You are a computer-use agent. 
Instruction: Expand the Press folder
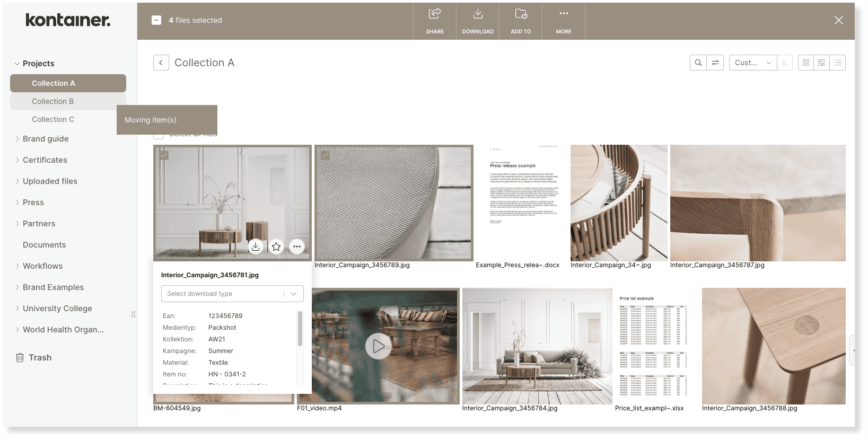17,203
